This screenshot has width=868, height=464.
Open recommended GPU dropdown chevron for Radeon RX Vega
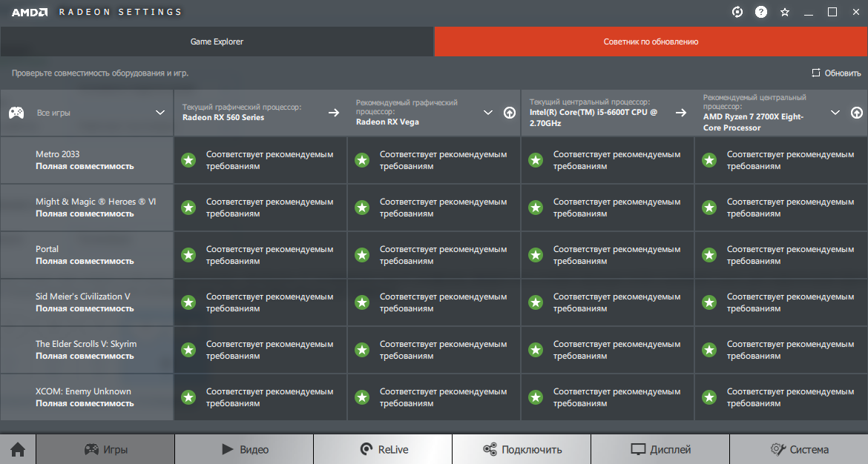coord(487,112)
